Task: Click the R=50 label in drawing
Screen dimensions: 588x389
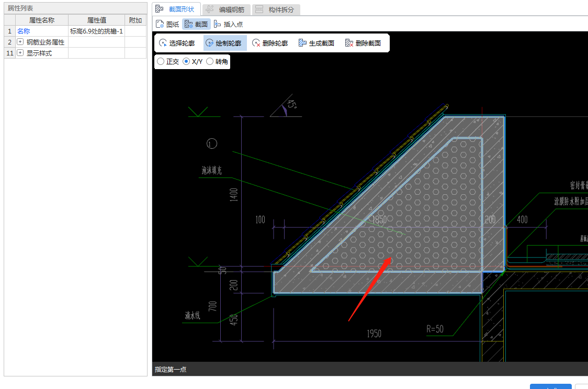Action: click(435, 329)
